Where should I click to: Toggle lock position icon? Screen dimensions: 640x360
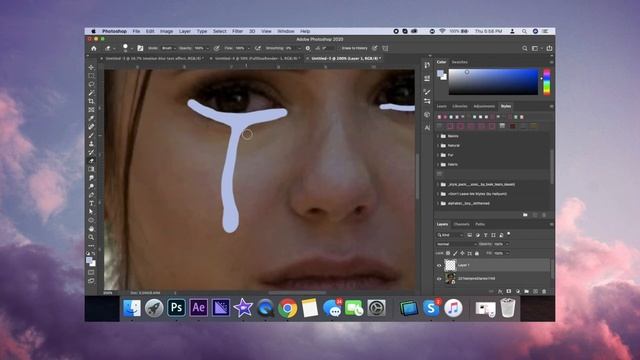coord(462,253)
